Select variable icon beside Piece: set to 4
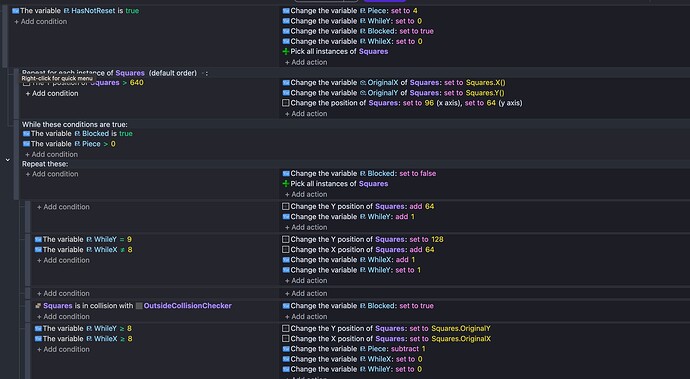The height and width of the screenshot is (379, 690). point(286,11)
